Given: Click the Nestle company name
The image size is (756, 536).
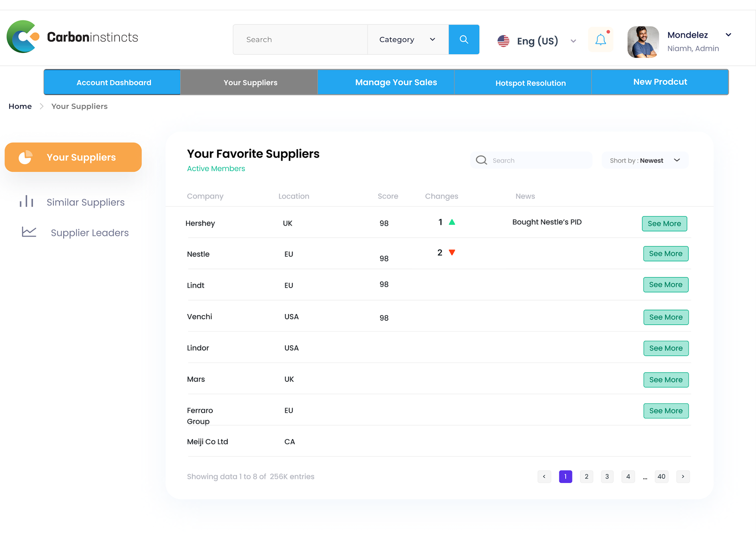Looking at the screenshot, I should [x=198, y=254].
